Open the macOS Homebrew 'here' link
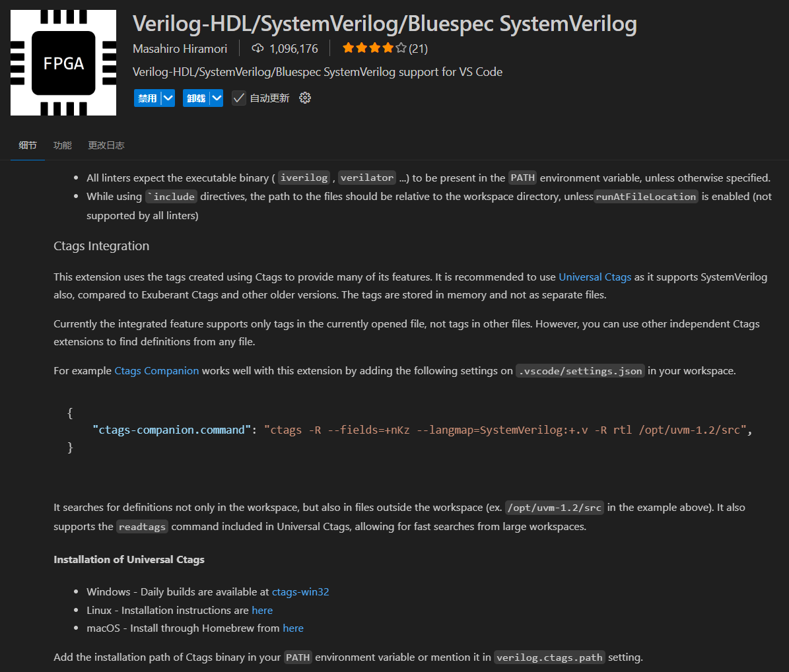Viewport: 789px width, 672px height. pos(293,628)
